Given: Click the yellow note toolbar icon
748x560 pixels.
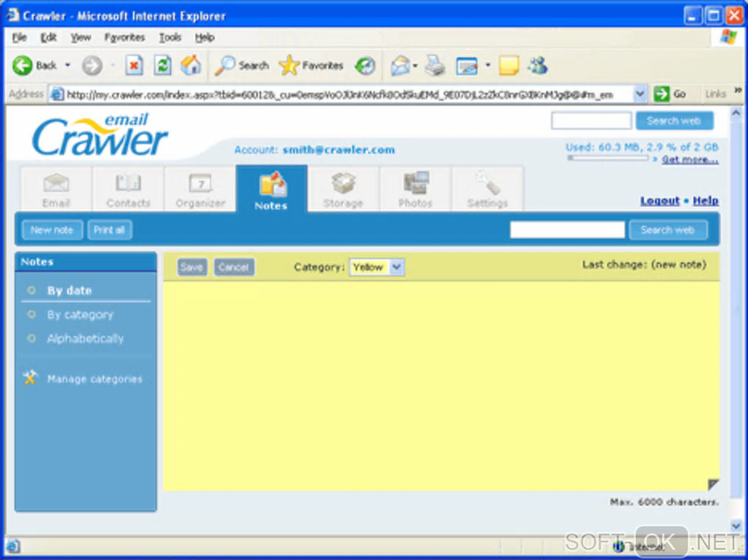Looking at the screenshot, I should click(508, 65).
